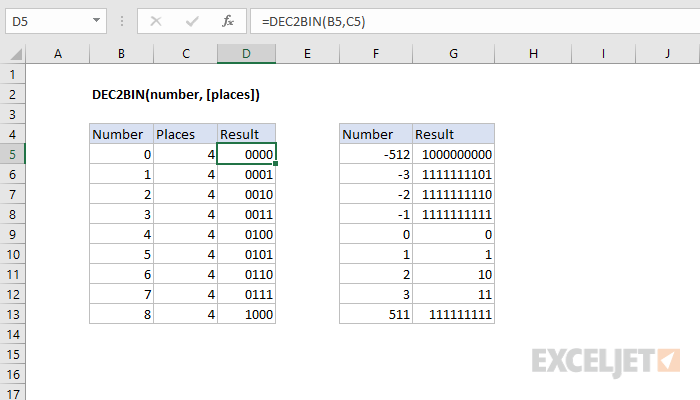Select cell D12 showing 0111
700x400 pixels.
(246, 294)
